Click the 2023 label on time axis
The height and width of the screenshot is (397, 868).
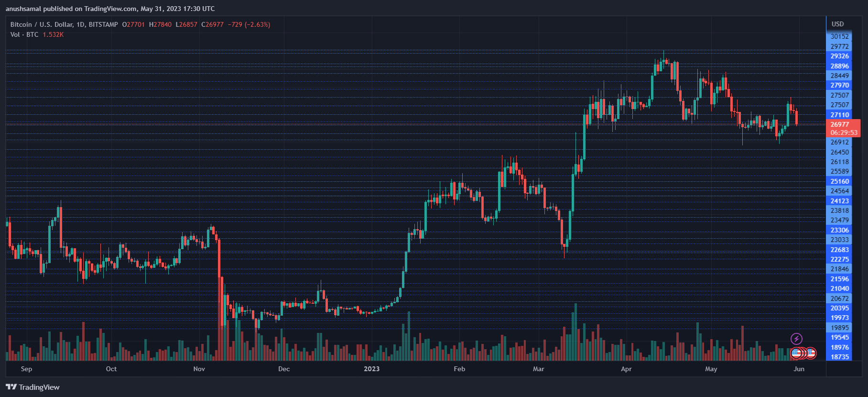click(371, 369)
